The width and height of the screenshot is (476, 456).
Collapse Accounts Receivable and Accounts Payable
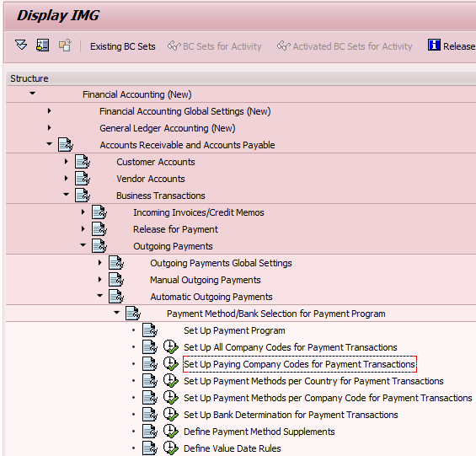point(49,144)
